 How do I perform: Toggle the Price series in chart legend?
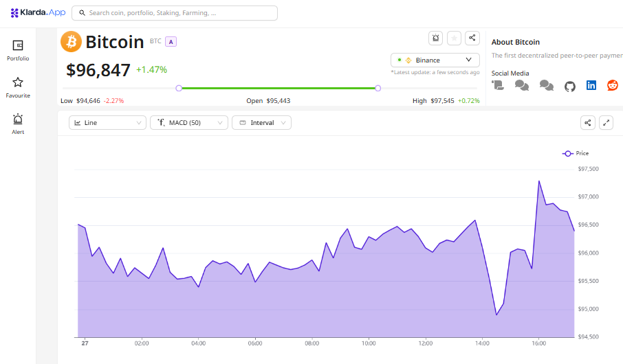(576, 153)
